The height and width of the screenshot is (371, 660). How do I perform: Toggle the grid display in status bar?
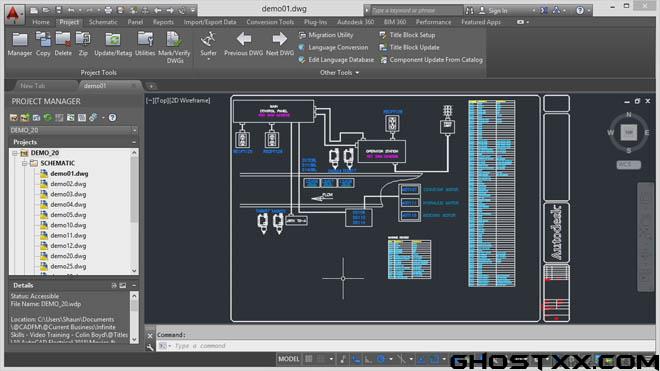(309, 359)
